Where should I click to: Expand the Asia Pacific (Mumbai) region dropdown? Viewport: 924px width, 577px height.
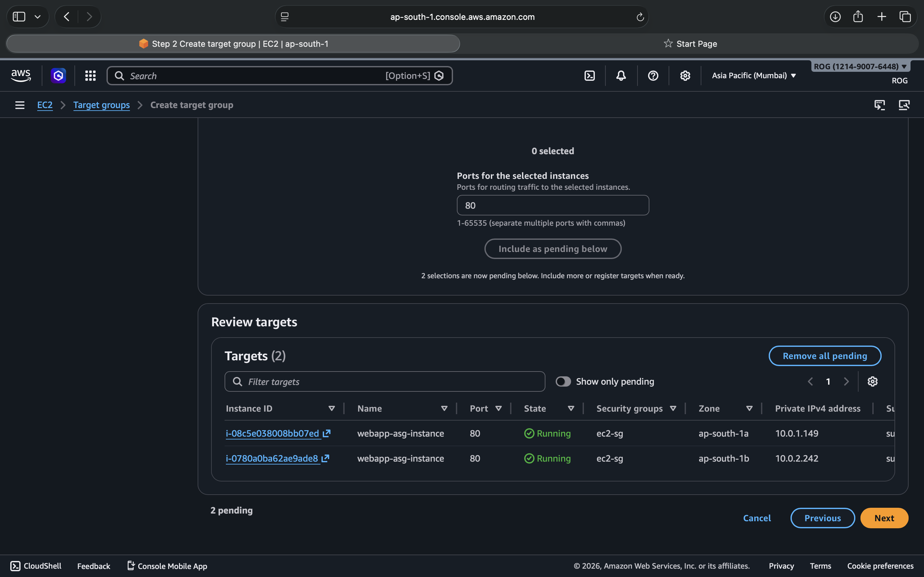pyautogui.click(x=754, y=76)
